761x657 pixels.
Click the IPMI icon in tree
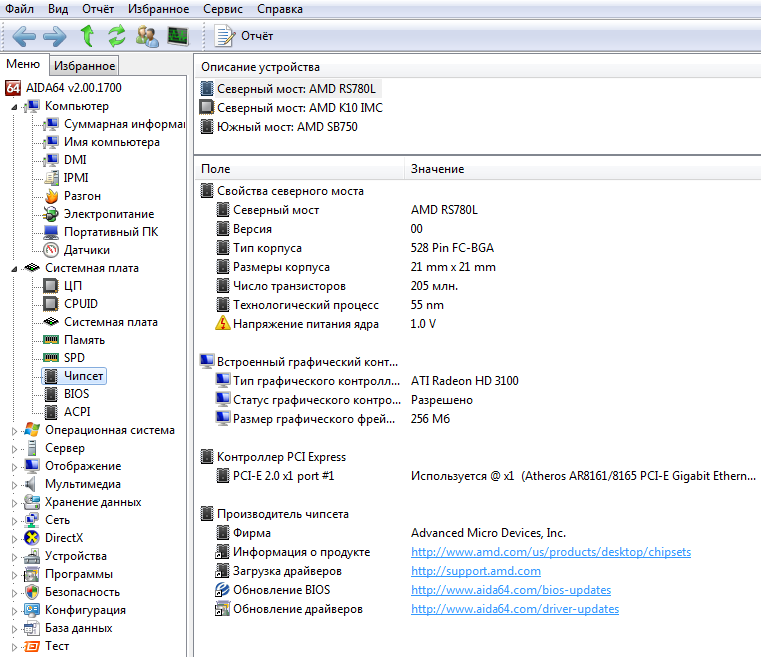click(51, 178)
